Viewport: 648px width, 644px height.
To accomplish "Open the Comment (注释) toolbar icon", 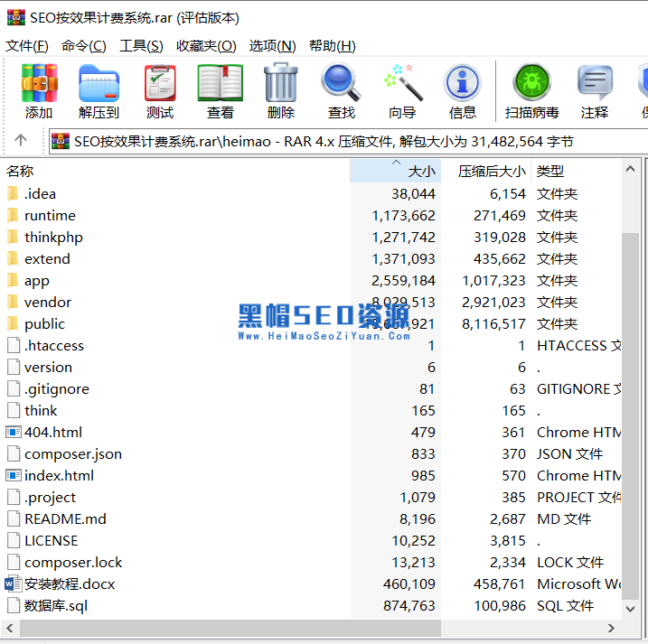I will [595, 91].
